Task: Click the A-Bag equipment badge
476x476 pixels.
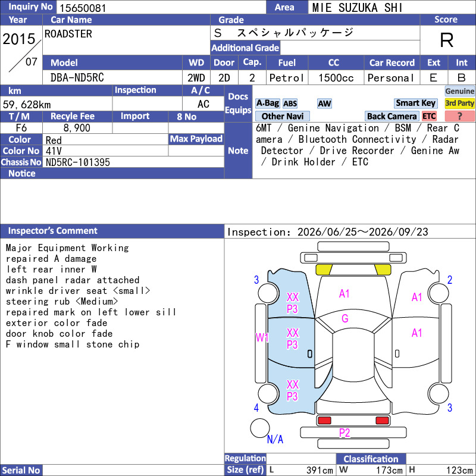Action: pos(267,104)
